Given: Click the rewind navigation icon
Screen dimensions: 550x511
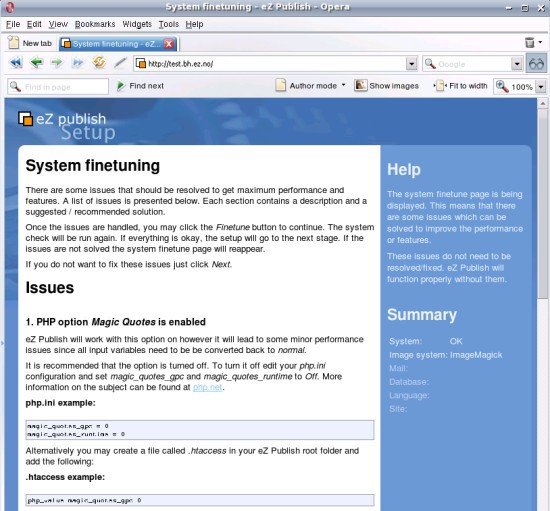Looking at the screenshot, I should 16,63.
